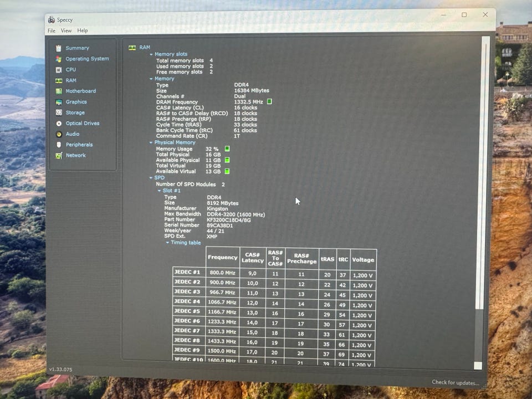Open the Summary section
The width and height of the screenshot is (532, 399).
78,48
